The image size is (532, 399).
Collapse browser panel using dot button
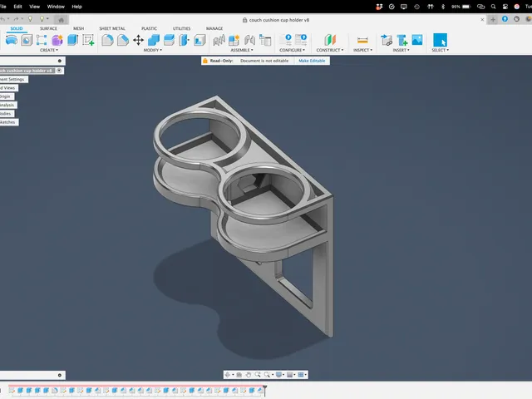[60, 61]
